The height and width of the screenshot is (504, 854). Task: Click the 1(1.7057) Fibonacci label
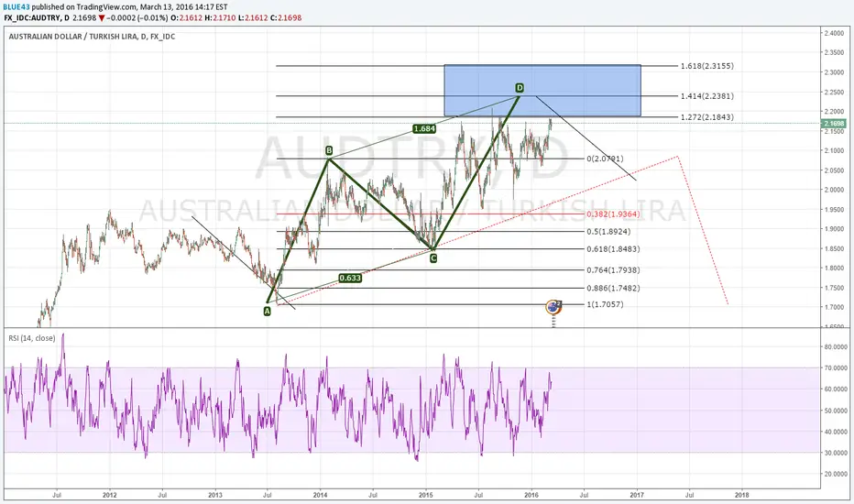click(605, 304)
